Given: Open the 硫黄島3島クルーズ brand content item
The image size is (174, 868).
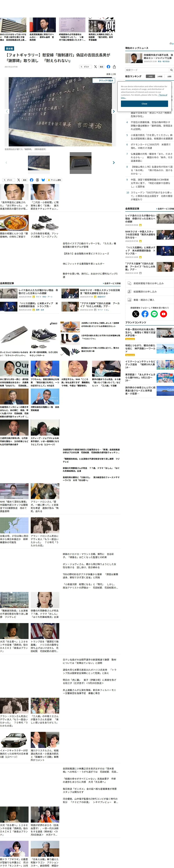Looking at the screenshot, I should [149, 391].
